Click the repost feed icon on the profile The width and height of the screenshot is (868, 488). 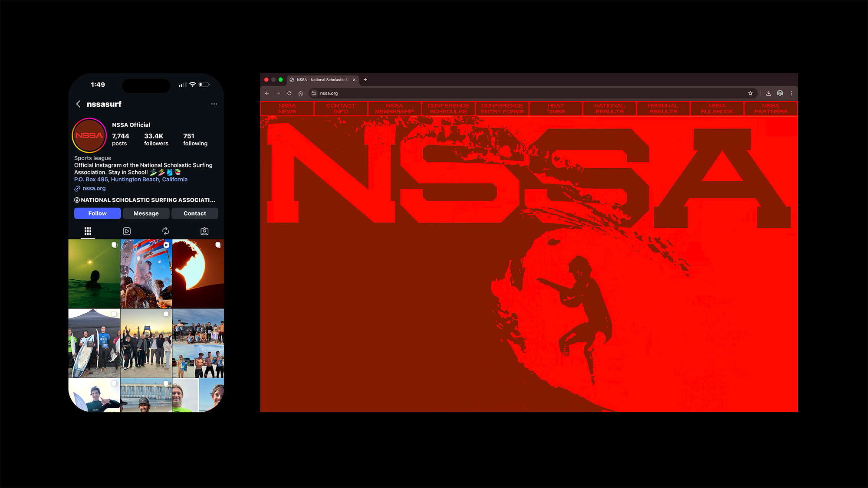point(166,231)
